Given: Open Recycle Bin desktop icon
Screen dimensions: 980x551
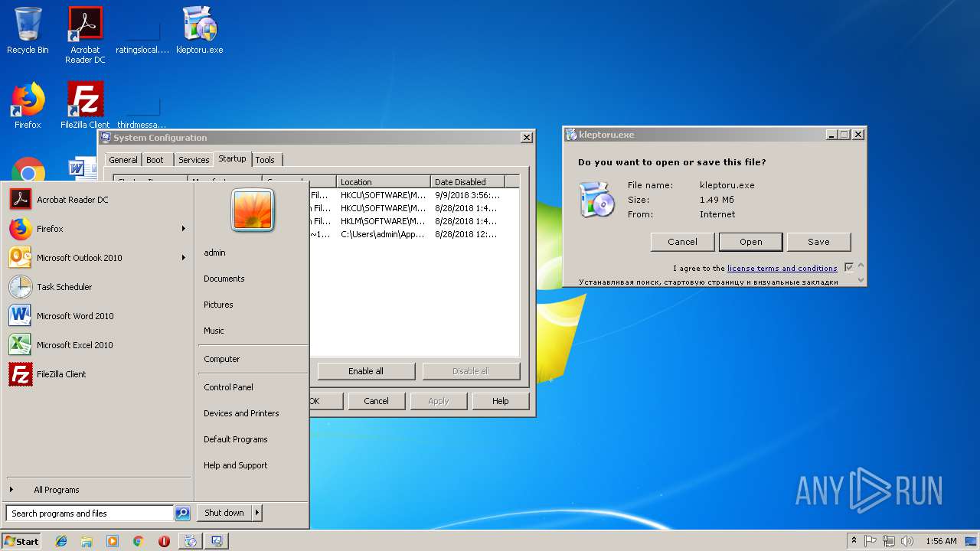Looking at the screenshot, I should (28, 31).
